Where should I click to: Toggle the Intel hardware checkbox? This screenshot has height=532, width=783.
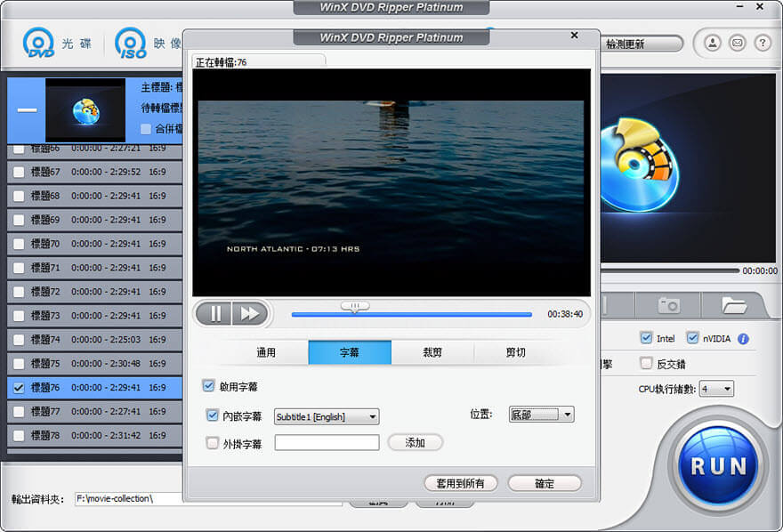tap(646, 338)
